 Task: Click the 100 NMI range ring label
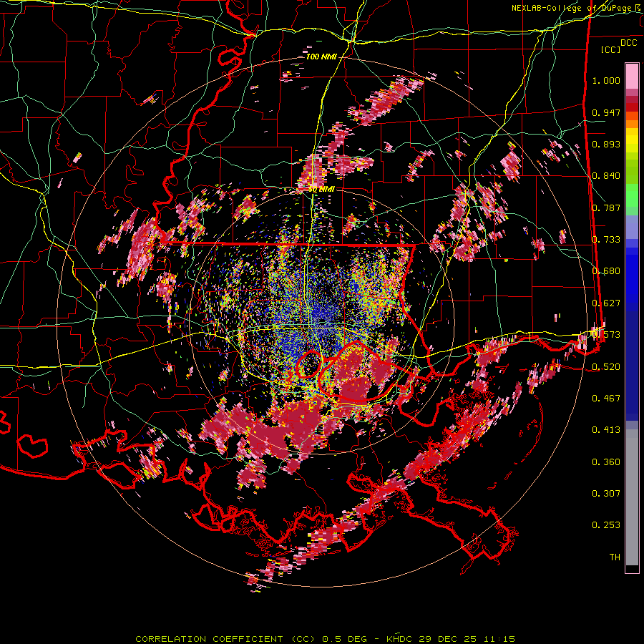tap(321, 57)
